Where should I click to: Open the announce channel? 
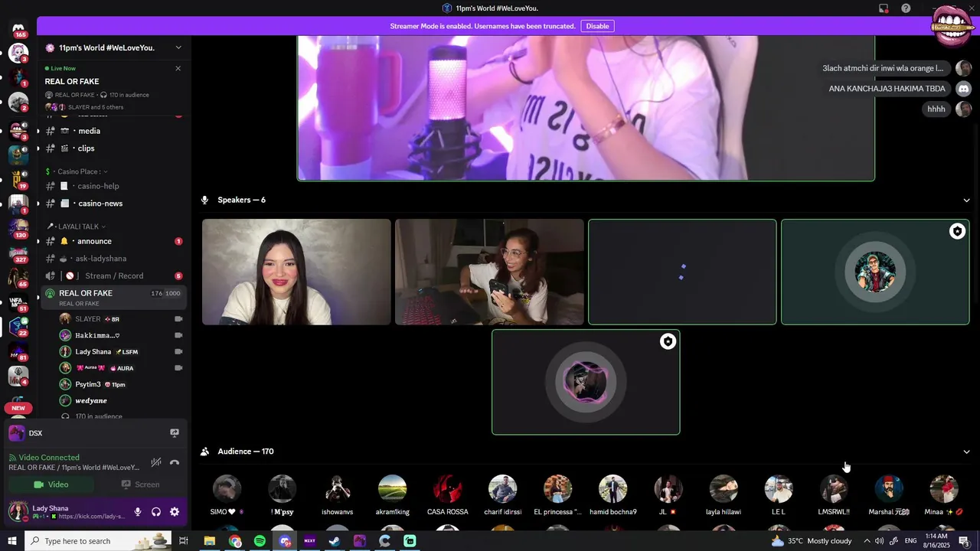pyautogui.click(x=113, y=241)
